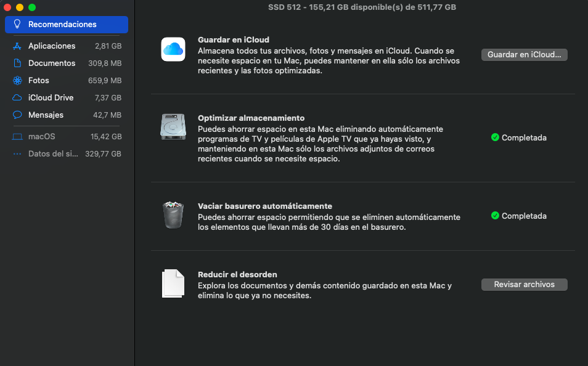Minimize the window with the yellow button
Screen dimensions: 588x366
(20, 7)
